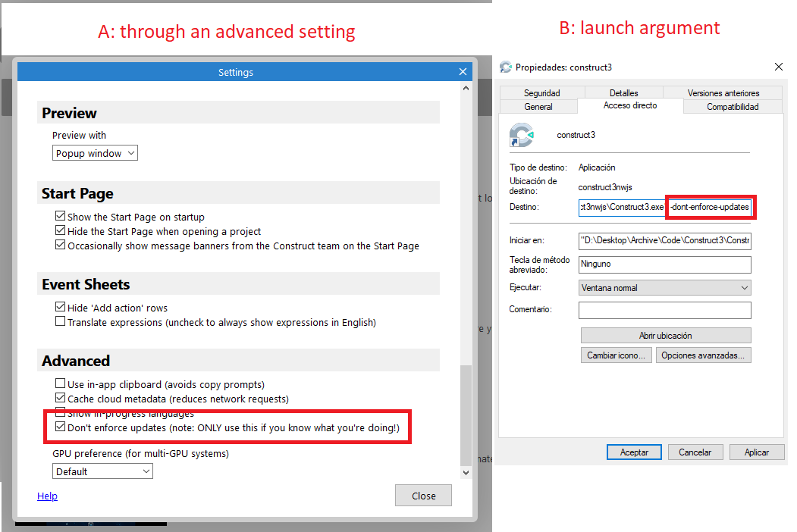This screenshot has width=797, height=532.
Task: Open the Compatibilidad tab
Action: 733,106
